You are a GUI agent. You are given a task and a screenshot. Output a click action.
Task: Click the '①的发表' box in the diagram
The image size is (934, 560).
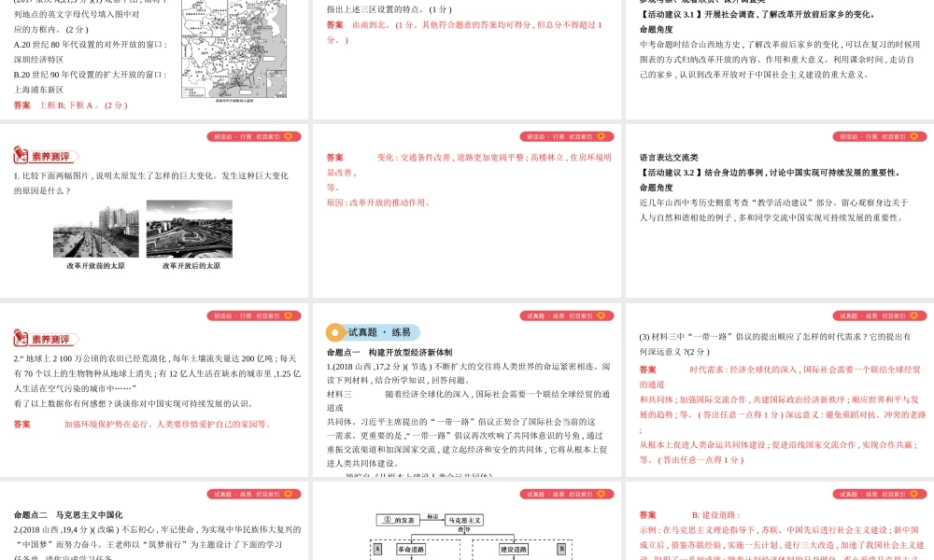[x=399, y=520]
